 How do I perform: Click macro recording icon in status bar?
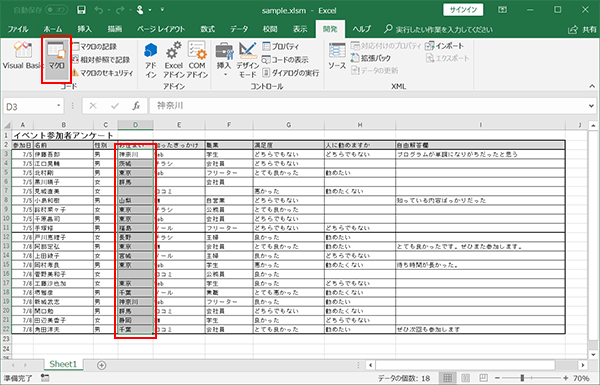[45, 378]
